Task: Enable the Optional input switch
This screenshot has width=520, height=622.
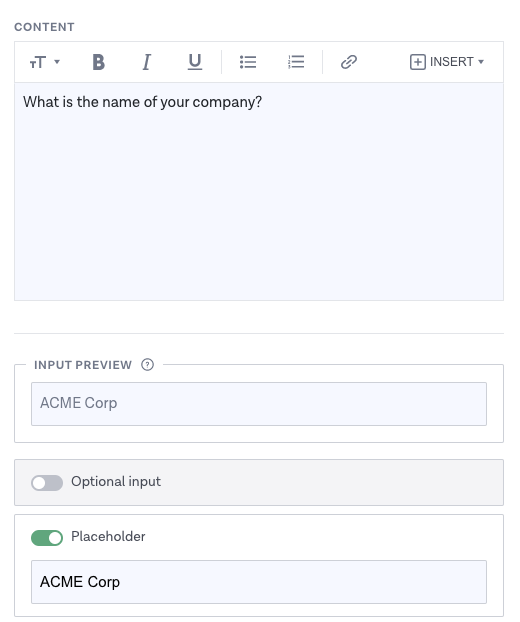Action: pyautogui.click(x=47, y=483)
